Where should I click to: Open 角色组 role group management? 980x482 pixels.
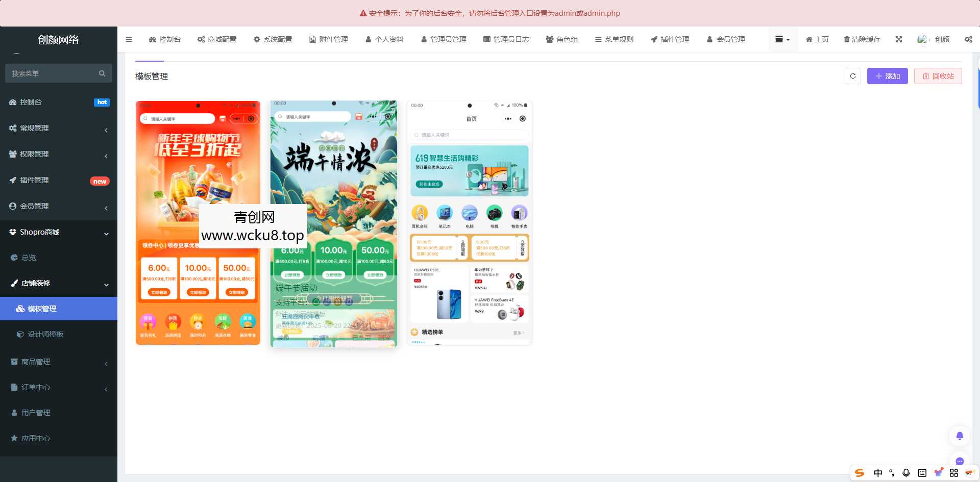(562, 39)
